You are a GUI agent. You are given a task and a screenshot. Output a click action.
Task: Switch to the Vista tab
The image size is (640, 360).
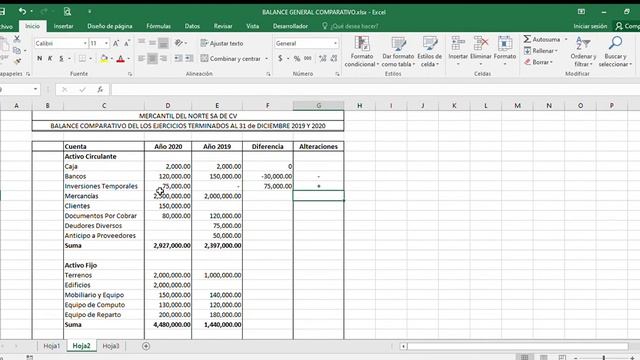[x=252, y=26]
